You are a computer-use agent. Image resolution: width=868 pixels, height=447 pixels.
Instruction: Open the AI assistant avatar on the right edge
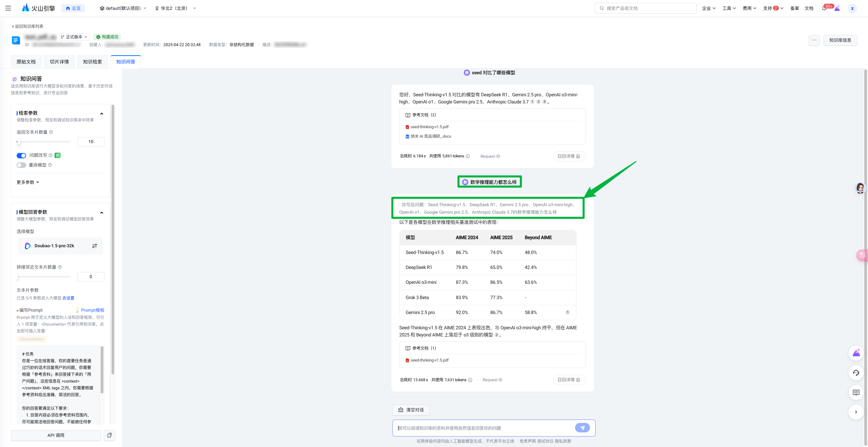pyautogui.click(x=860, y=188)
